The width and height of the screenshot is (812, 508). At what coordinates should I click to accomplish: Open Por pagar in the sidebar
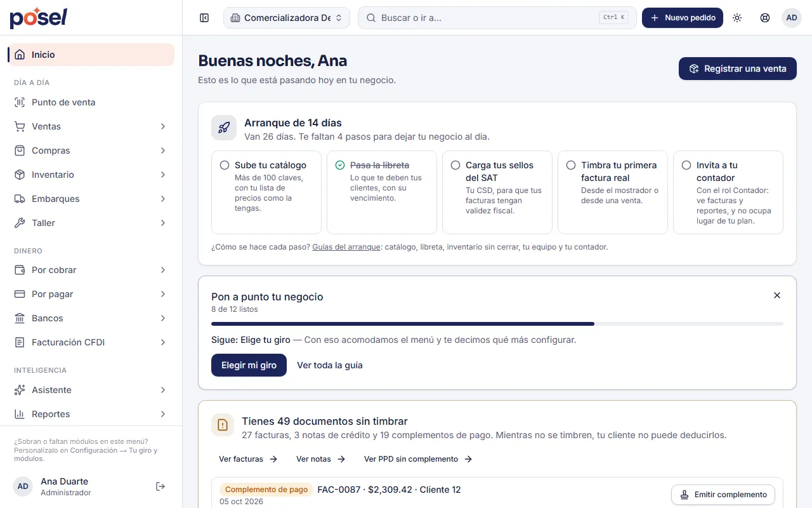click(x=91, y=294)
